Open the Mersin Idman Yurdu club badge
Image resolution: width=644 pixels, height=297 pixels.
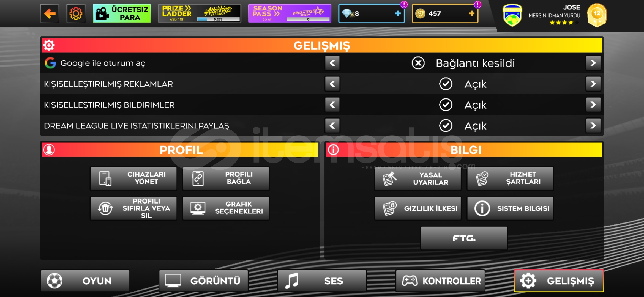(512, 15)
